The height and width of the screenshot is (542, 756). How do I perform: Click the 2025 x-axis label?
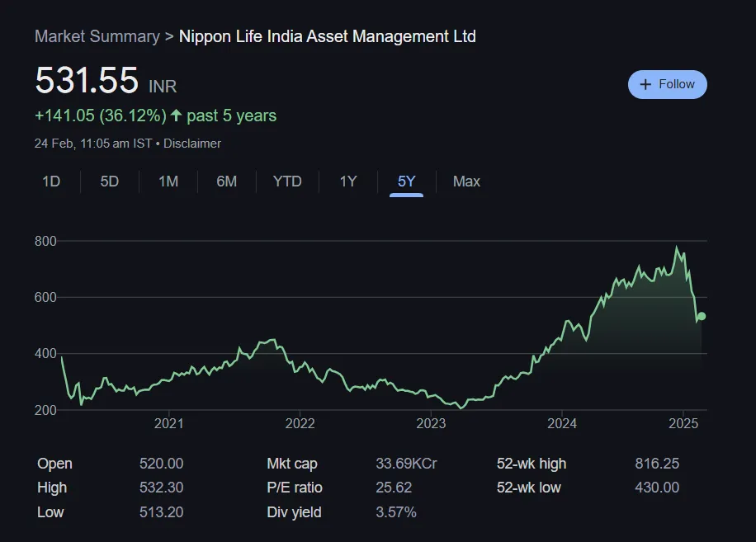[x=683, y=423]
